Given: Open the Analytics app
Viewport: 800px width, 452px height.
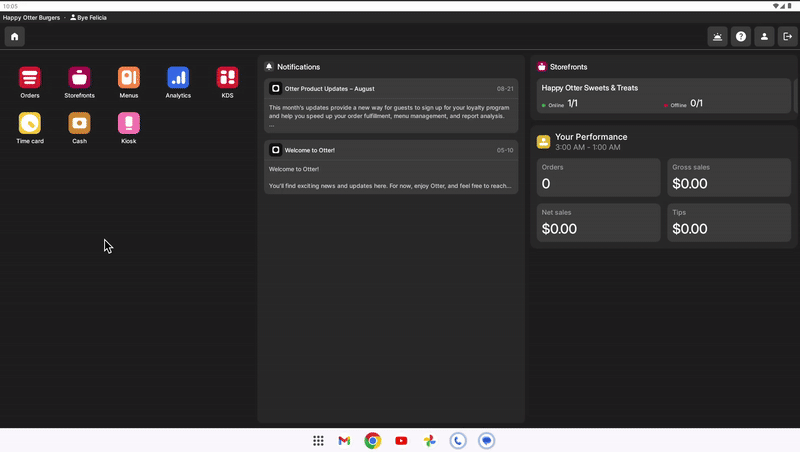Looking at the screenshot, I should point(178,78).
